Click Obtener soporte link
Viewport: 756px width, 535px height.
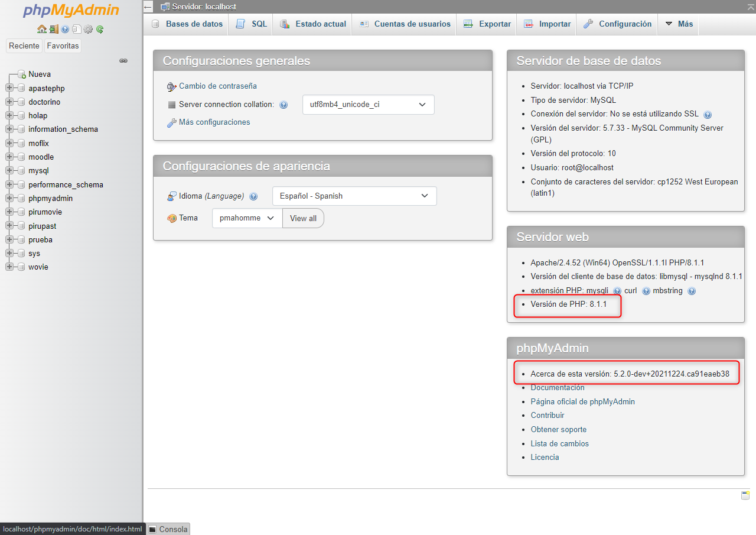coord(559,430)
